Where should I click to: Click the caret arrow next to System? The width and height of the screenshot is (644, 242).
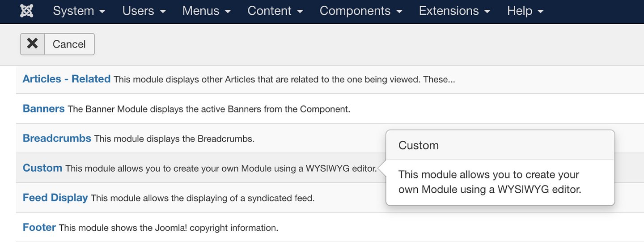(x=102, y=12)
